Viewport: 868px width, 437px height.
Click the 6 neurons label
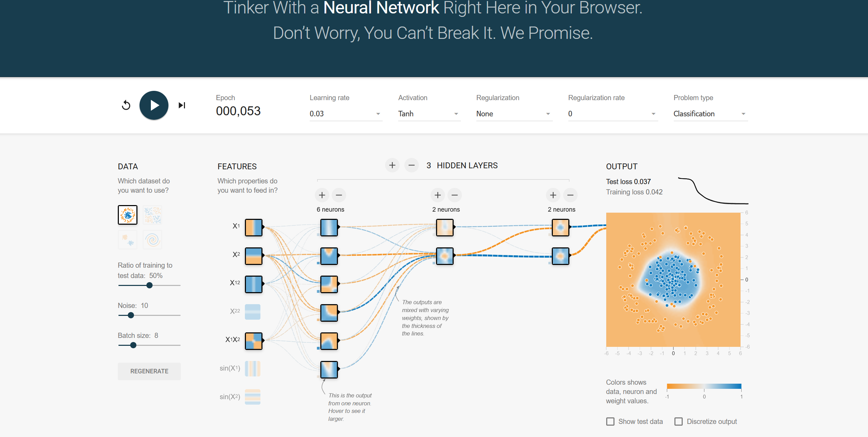tap(330, 210)
